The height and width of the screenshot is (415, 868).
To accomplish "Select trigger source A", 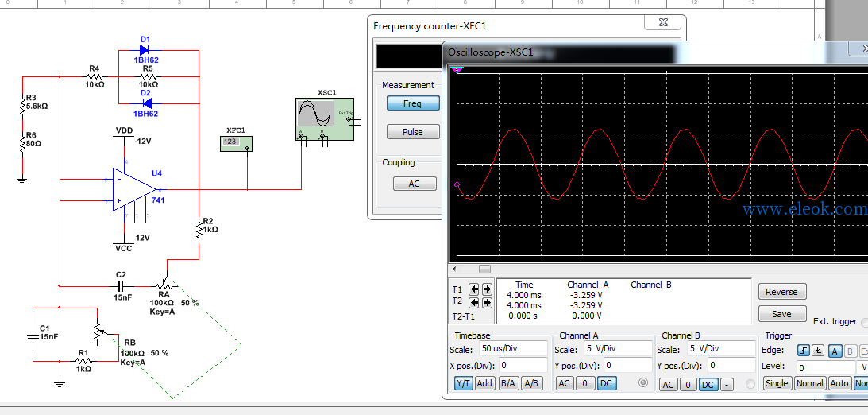I will pyautogui.click(x=835, y=350).
